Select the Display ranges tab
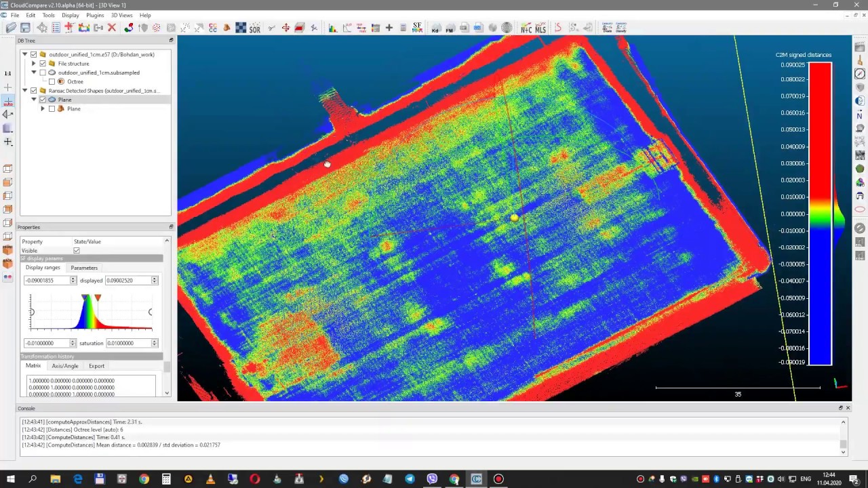This screenshot has width=868, height=488. tap(43, 268)
